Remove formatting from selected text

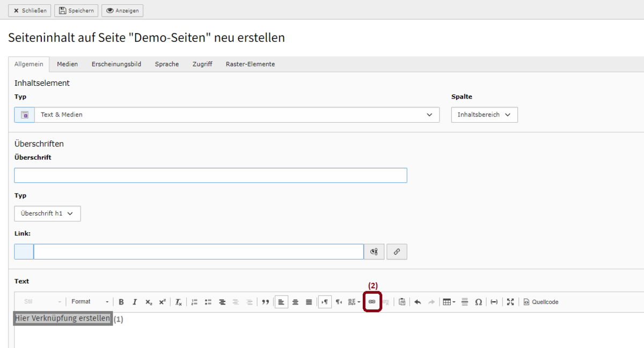[x=179, y=302]
